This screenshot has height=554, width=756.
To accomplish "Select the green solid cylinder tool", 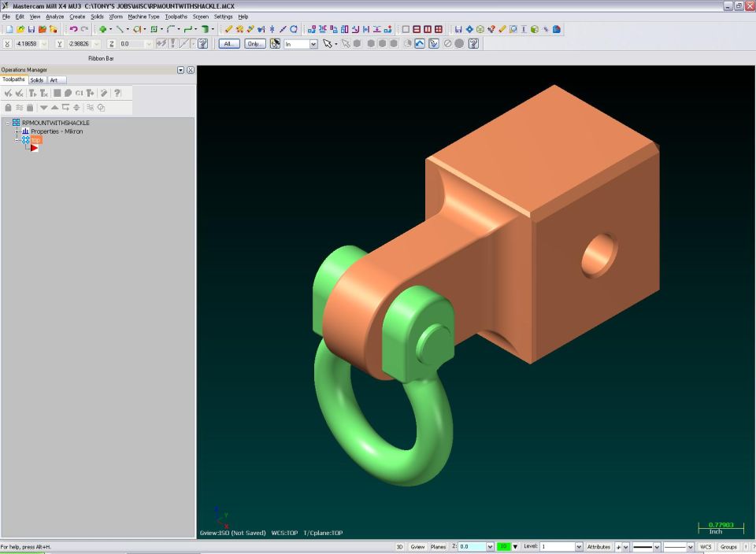I will click(205, 29).
